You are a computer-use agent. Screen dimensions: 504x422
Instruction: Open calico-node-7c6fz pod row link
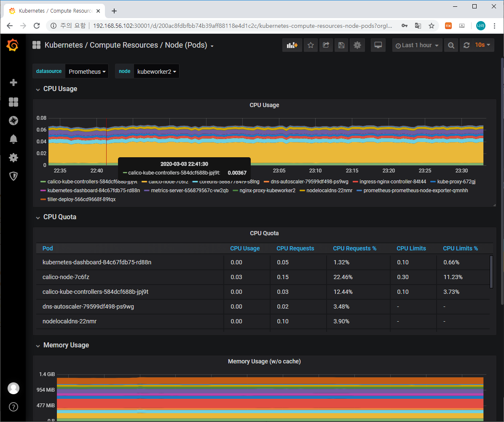(x=66, y=277)
